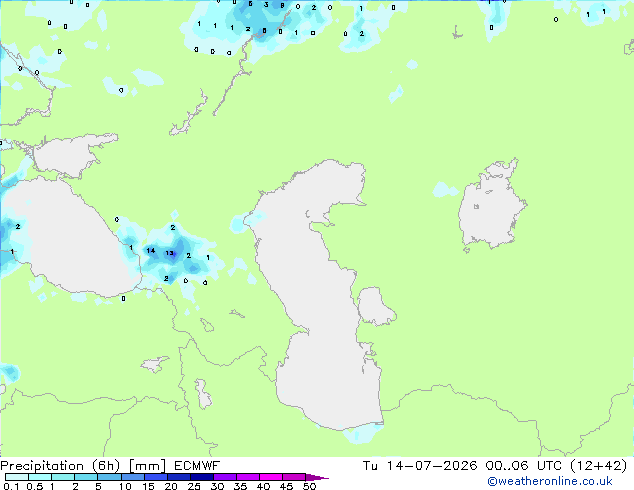The height and width of the screenshot is (490, 634).
Task: Click the 0.1–0.5 mm legend color swatch
Action: point(17,477)
